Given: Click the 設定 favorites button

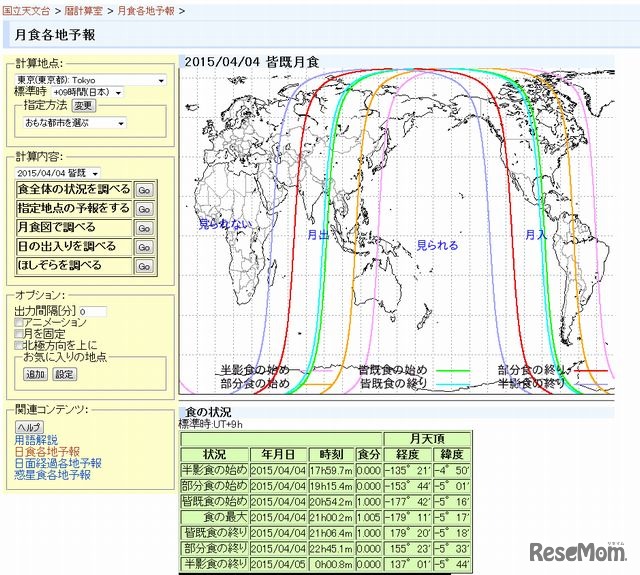Looking at the screenshot, I should pos(64,374).
